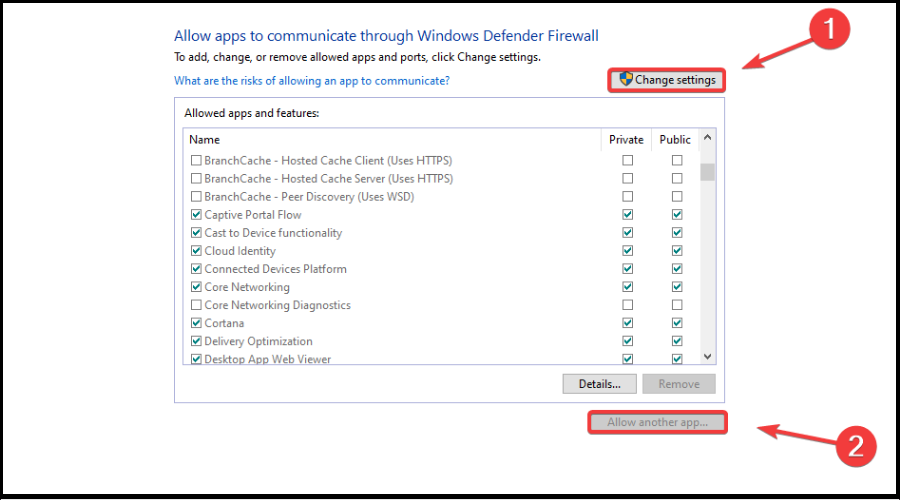Select BranchCache Peer Discovery (Uses WSD) text
Screen dimensions: 900x500
tap(309, 196)
